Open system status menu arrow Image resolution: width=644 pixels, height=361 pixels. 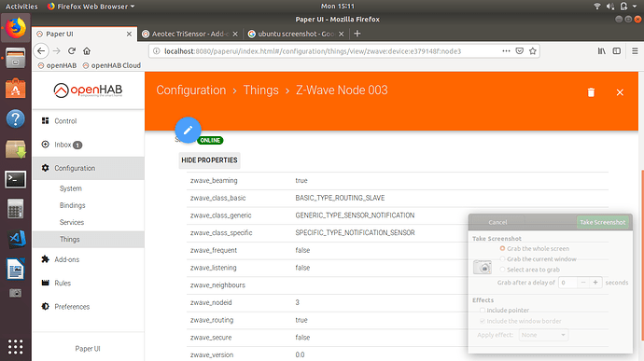tap(635, 7)
